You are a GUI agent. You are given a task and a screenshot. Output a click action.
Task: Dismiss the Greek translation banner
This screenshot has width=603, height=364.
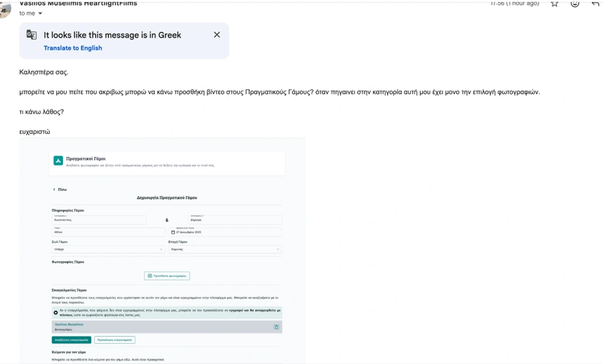click(x=217, y=35)
